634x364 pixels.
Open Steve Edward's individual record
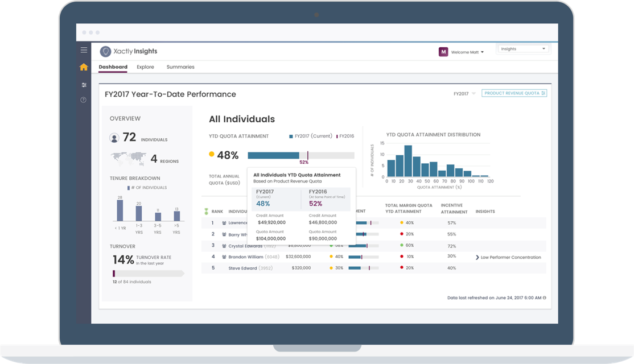(x=242, y=268)
